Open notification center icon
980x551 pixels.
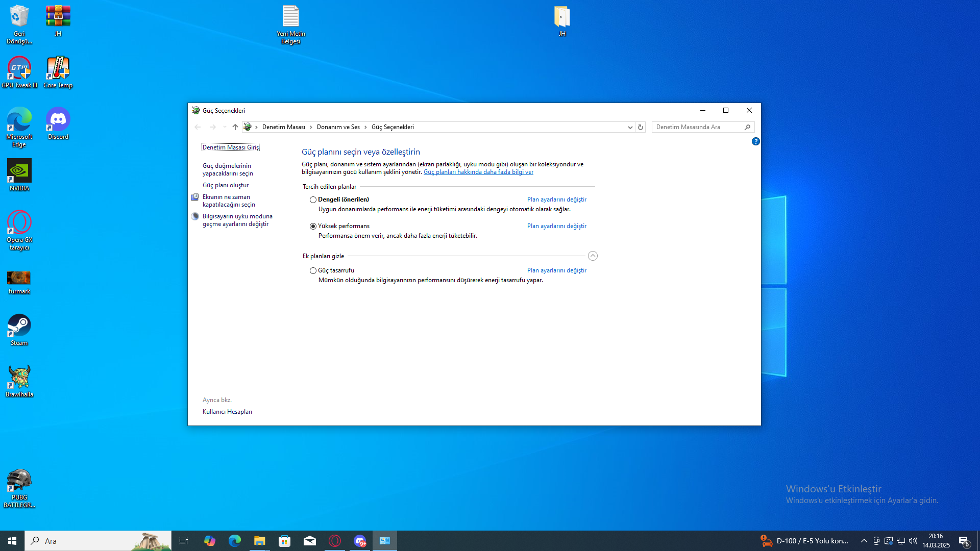[964, 541]
